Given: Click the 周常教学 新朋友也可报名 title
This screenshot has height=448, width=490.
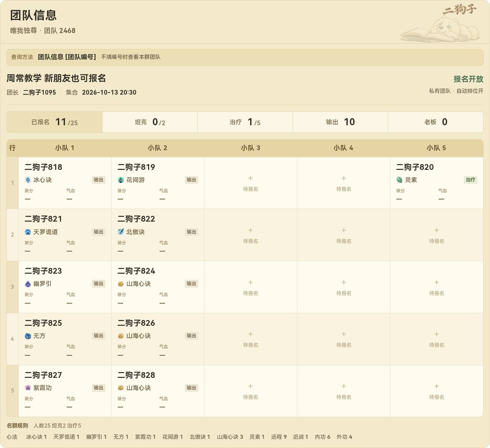Looking at the screenshot, I should pos(56,78).
